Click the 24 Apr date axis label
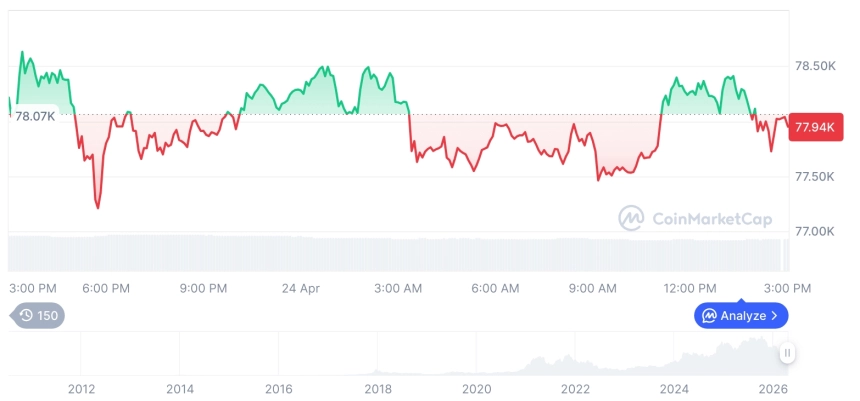 click(x=300, y=288)
